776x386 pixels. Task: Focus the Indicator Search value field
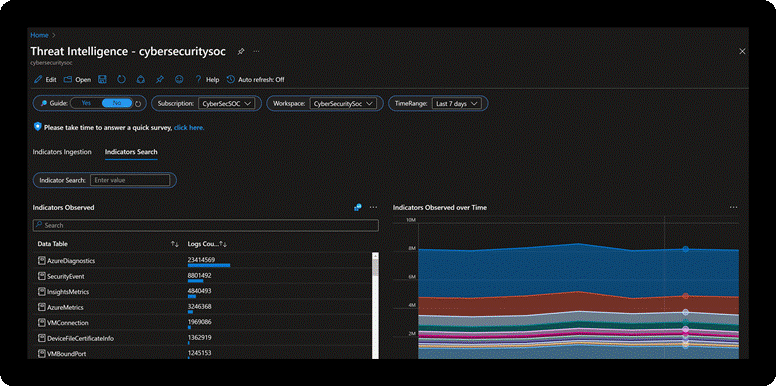pos(130,180)
